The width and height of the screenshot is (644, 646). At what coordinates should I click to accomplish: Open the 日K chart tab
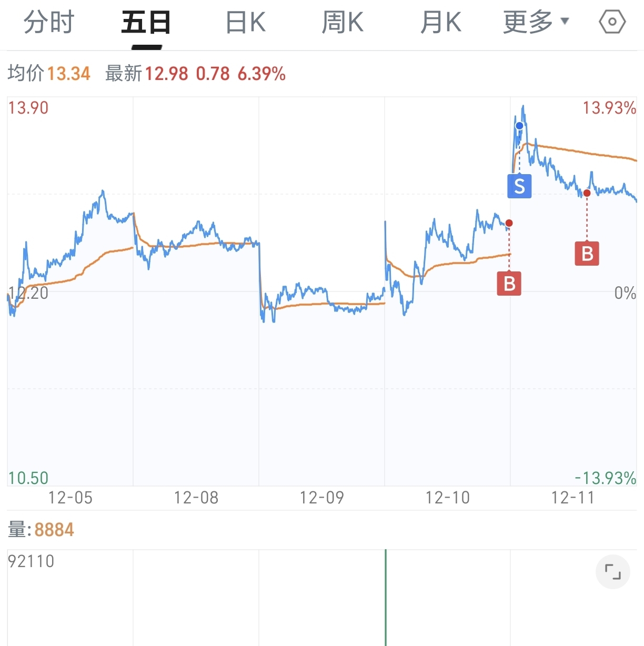[246, 22]
